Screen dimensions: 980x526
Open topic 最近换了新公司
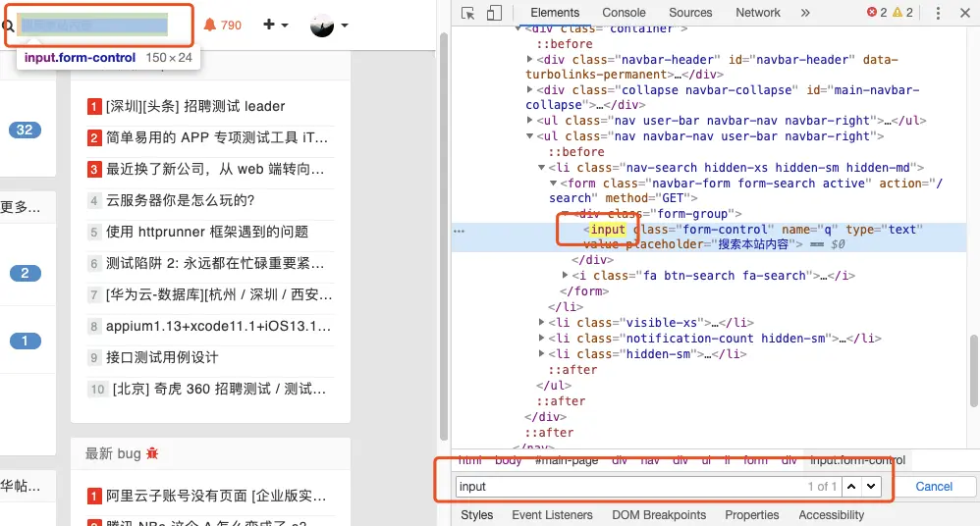pyautogui.click(x=215, y=169)
